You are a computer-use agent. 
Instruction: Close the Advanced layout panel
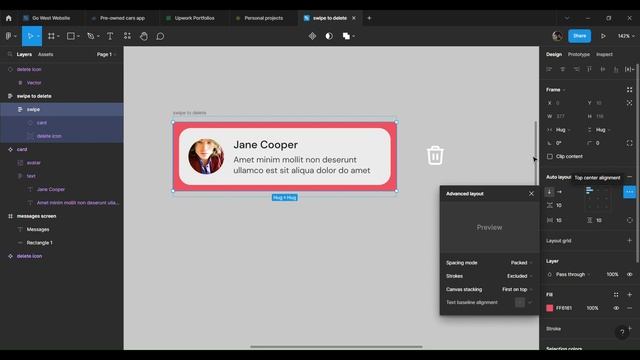pos(531,193)
